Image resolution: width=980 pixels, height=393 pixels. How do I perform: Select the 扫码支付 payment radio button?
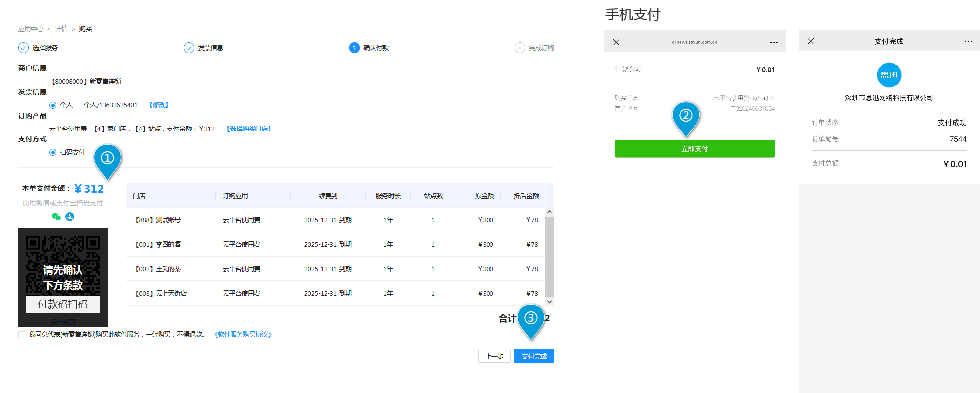click(x=53, y=152)
